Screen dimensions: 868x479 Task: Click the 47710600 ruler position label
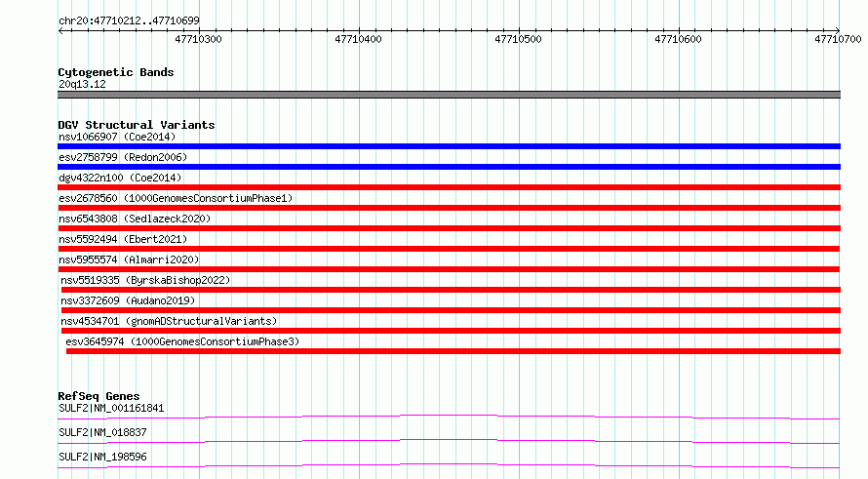point(678,39)
